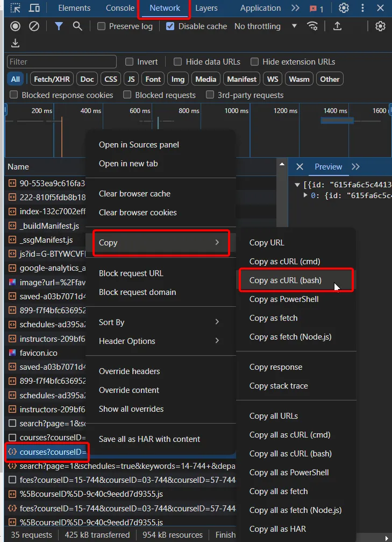The width and height of the screenshot is (392, 542).
Task: Choose Copy as cURL (bash)
Action: coord(296,280)
